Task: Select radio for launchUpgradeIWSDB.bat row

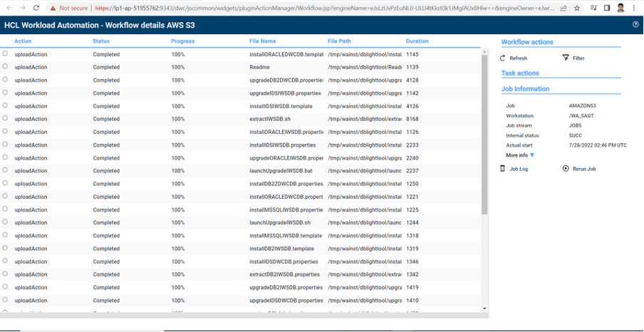Action: pos(5,170)
